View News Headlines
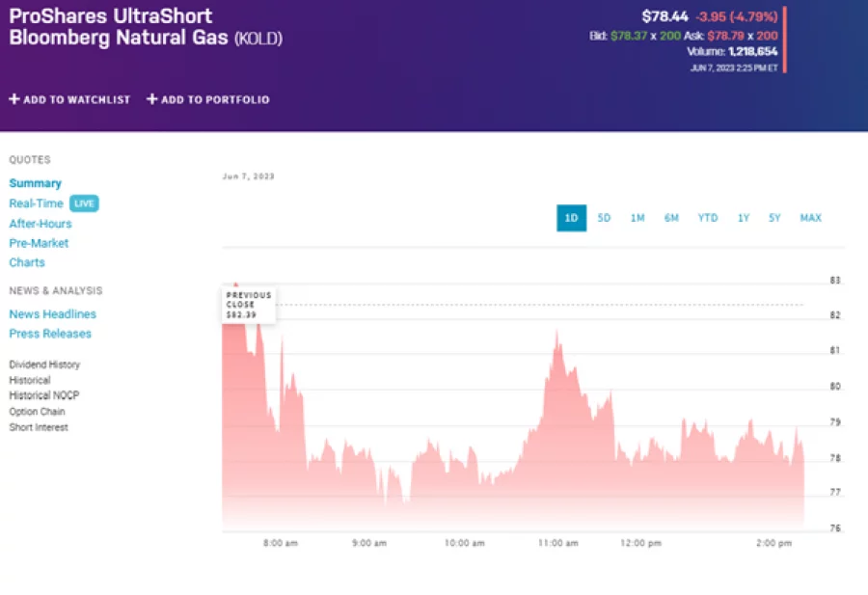Viewport: 868px width, 595px height. coord(52,314)
